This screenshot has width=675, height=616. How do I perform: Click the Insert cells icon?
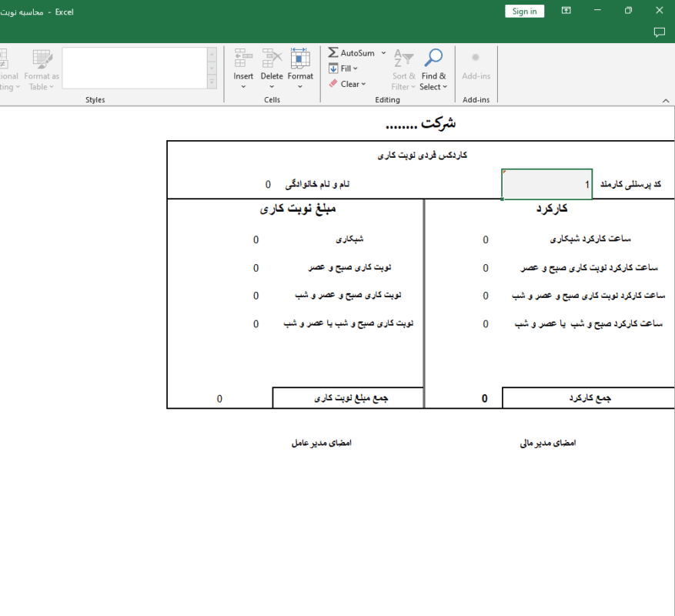[x=243, y=59]
